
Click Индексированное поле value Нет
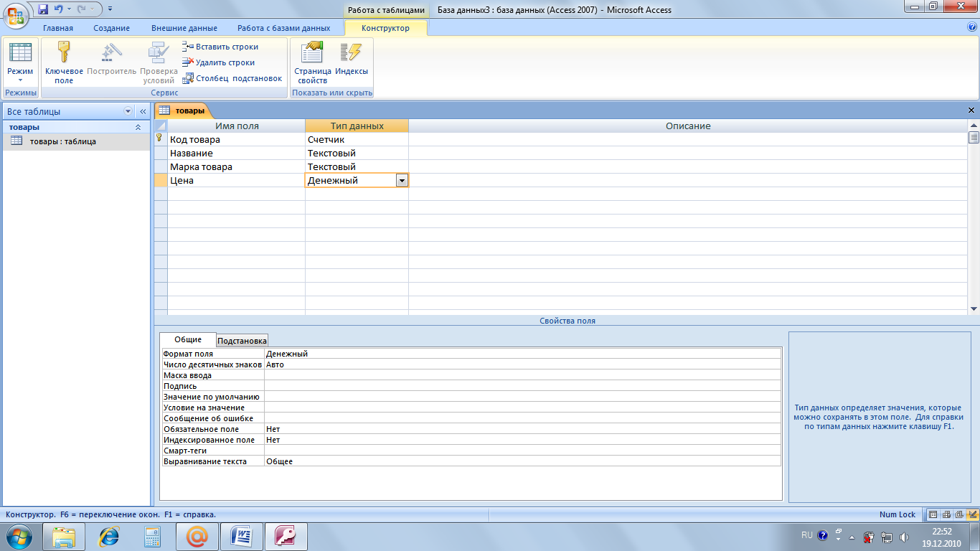522,440
